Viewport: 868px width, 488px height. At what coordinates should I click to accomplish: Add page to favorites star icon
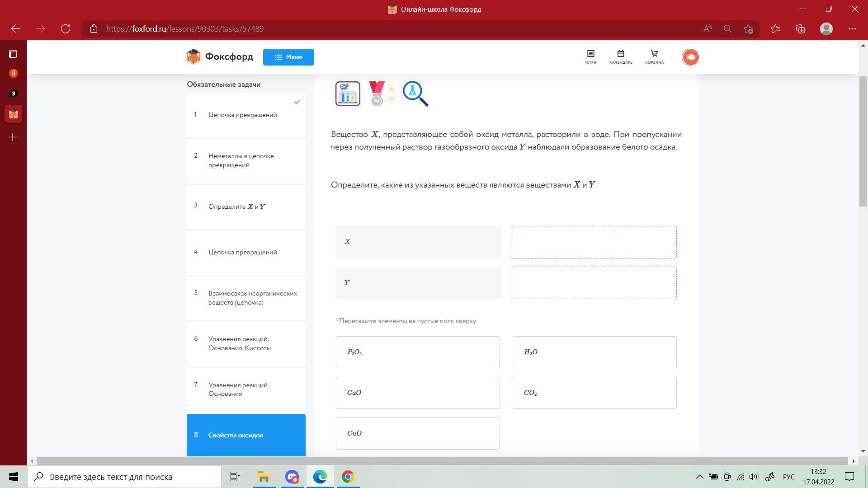(748, 29)
